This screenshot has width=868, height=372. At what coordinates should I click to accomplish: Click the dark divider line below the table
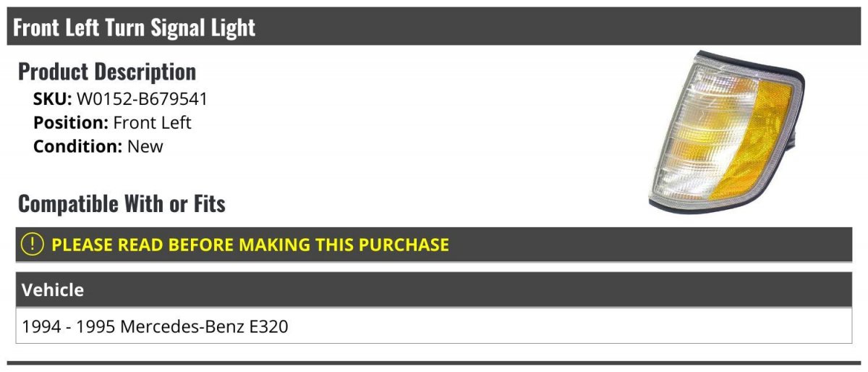434,363
